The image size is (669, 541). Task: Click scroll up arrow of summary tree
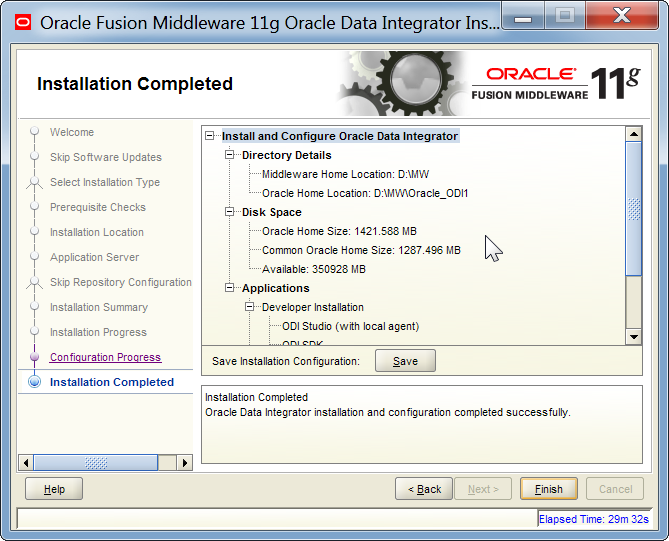click(x=634, y=134)
